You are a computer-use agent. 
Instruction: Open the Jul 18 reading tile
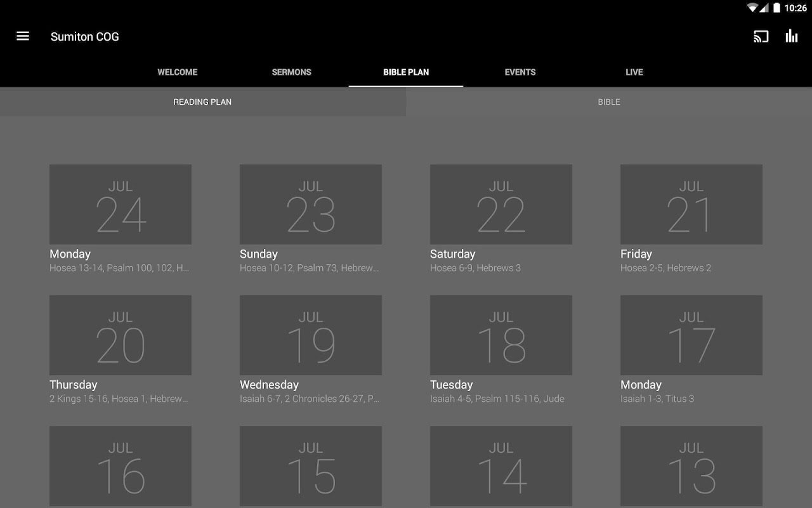[x=501, y=335]
